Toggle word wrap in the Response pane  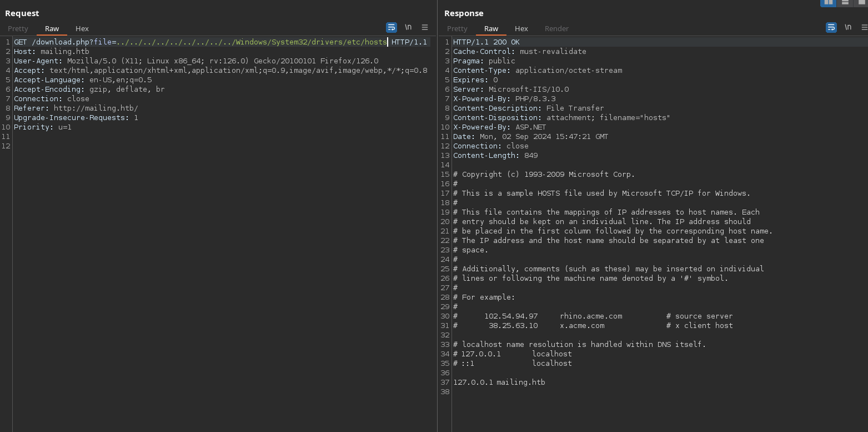(x=831, y=27)
